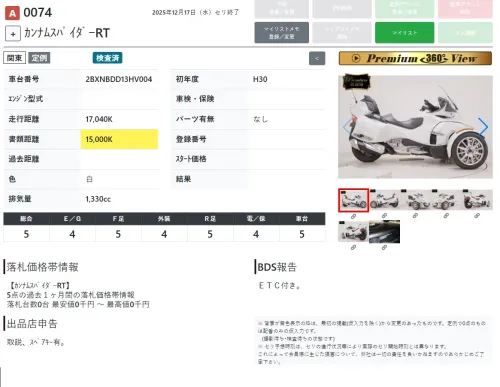Click the 検査済 inspected badge
Screen dimensions: 500x387
pyautogui.click(x=107, y=58)
